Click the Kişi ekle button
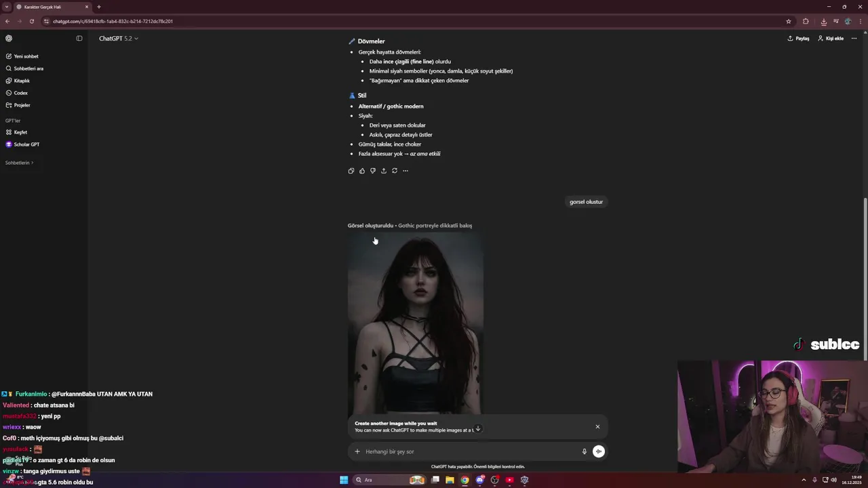Screen dimensions: 868x488 point(831,39)
